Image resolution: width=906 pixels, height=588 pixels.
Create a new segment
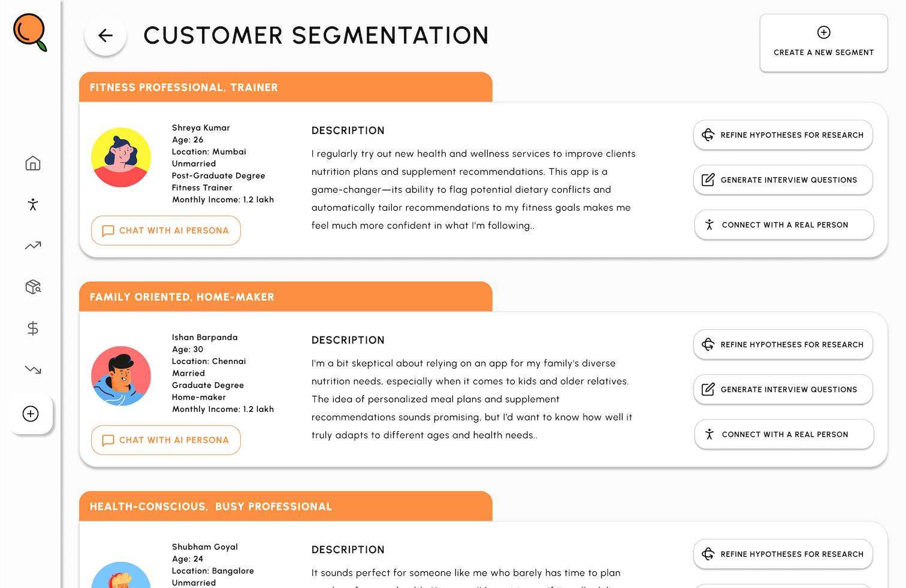click(x=823, y=43)
